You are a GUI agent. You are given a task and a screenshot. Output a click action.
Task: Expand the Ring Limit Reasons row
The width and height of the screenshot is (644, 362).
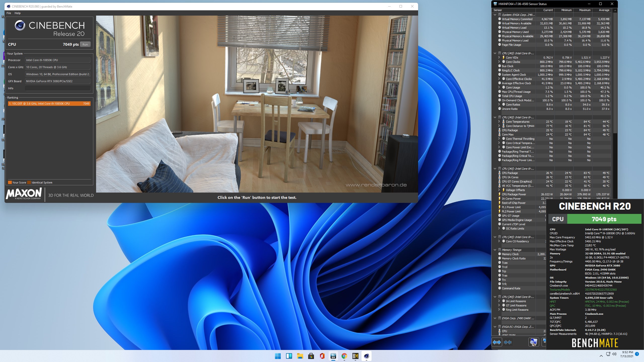tap(499, 310)
